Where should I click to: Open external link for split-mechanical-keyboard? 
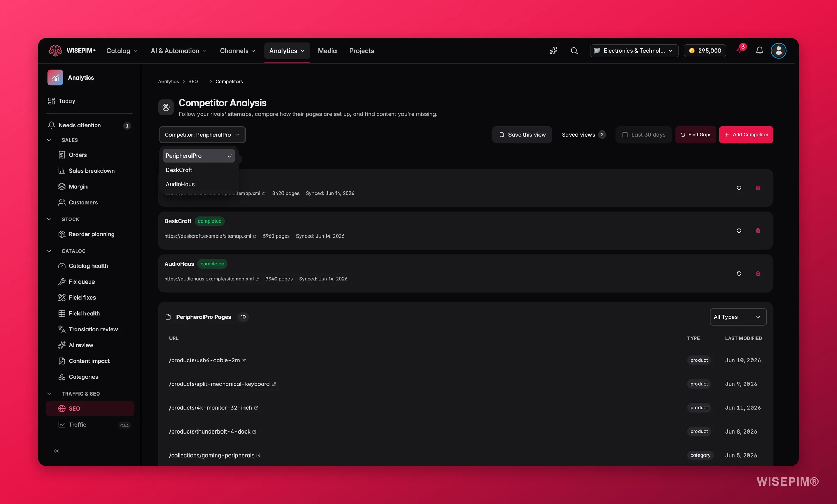tap(274, 384)
